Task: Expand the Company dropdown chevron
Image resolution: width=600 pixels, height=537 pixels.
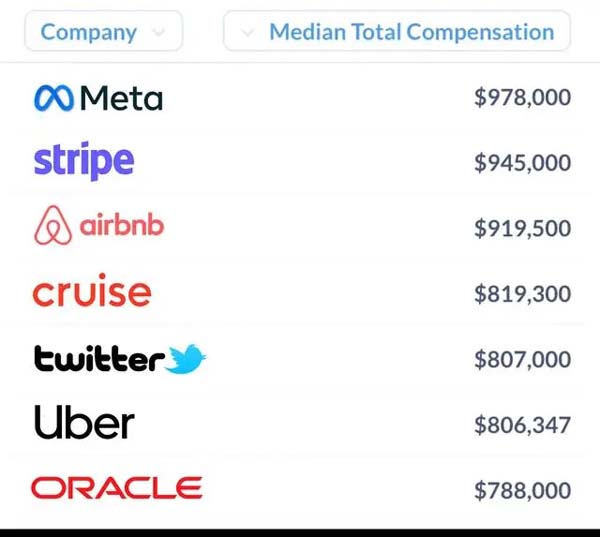Action: [x=158, y=32]
